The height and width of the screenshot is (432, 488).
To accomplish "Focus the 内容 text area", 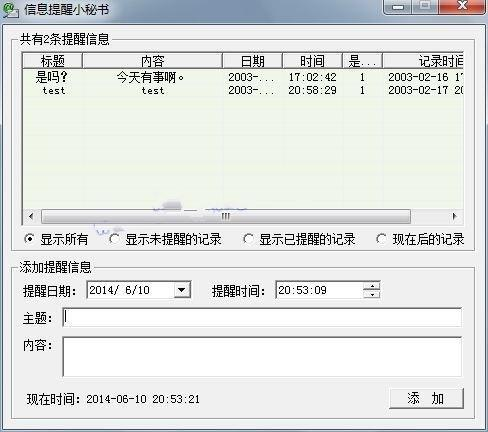I will click(262, 357).
